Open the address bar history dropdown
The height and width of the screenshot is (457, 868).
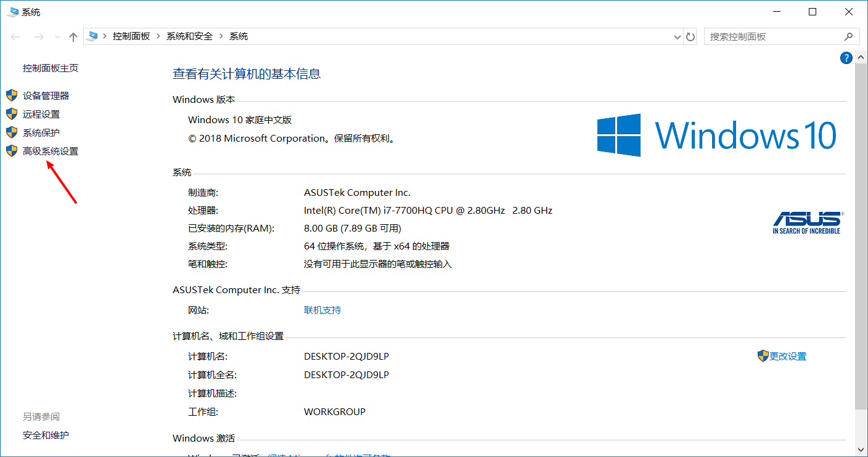[677, 36]
